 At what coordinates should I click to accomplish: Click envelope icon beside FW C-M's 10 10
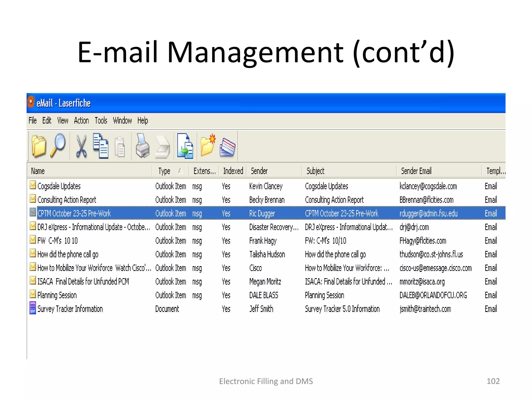click(33, 239)
